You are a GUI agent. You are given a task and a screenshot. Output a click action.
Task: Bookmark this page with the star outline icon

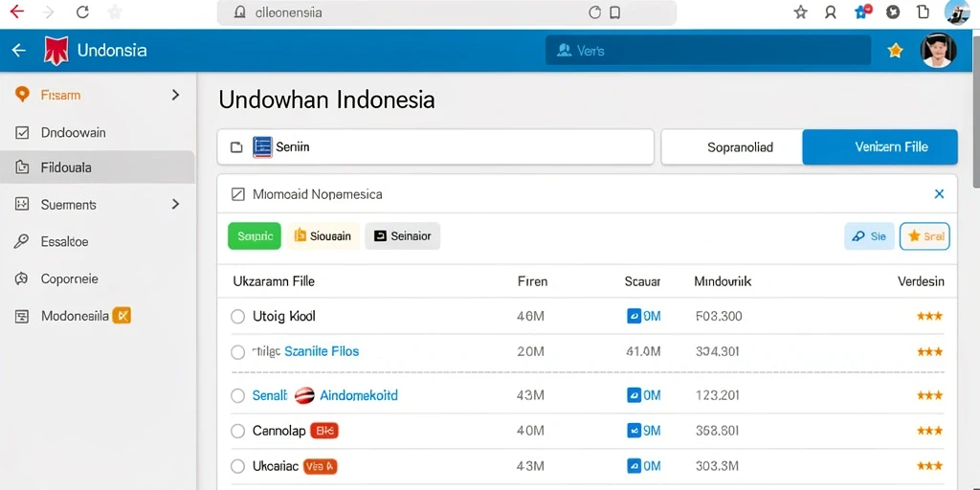[801, 11]
